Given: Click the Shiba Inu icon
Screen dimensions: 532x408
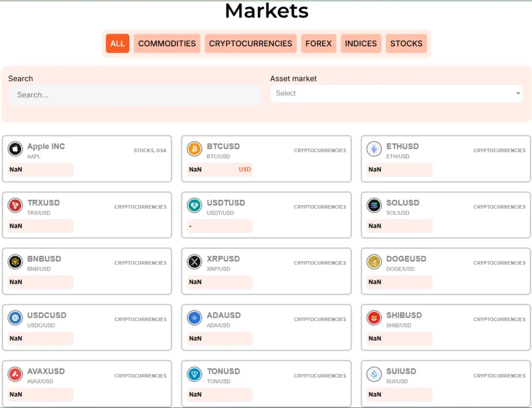Looking at the screenshot, I should coord(374,318).
